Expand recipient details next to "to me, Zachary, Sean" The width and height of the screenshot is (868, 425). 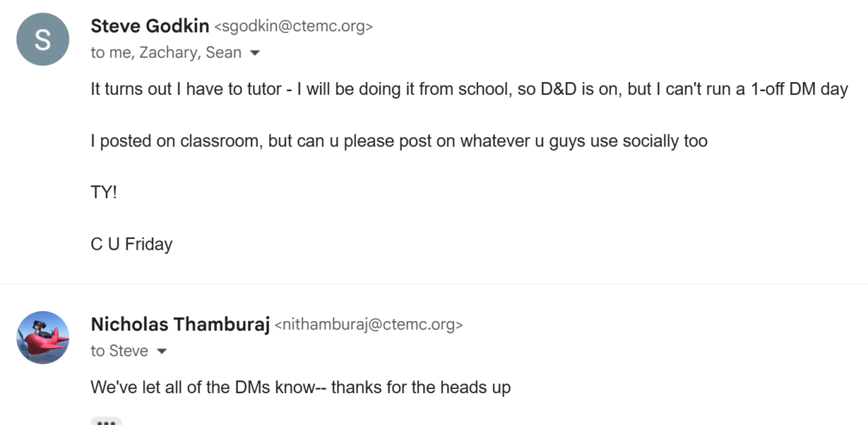tap(255, 53)
